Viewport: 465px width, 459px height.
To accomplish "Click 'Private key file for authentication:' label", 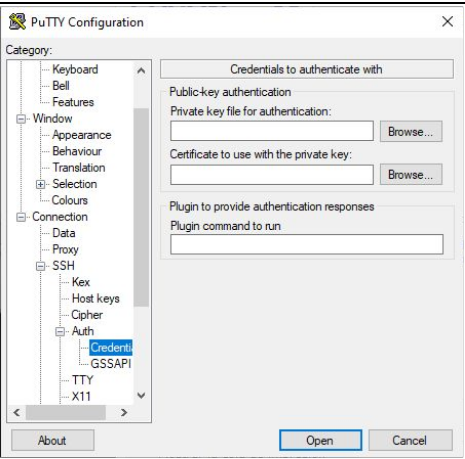I will click(251, 111).
